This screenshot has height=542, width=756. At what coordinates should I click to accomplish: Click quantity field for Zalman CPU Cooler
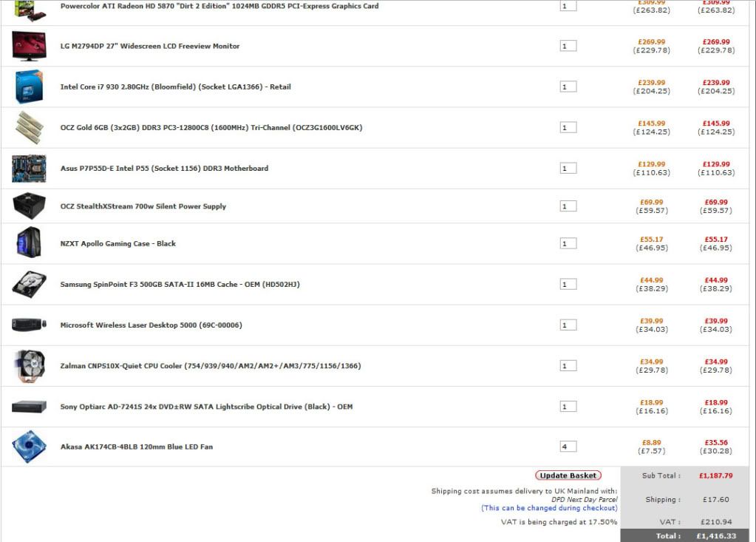(x=568, y=366)
